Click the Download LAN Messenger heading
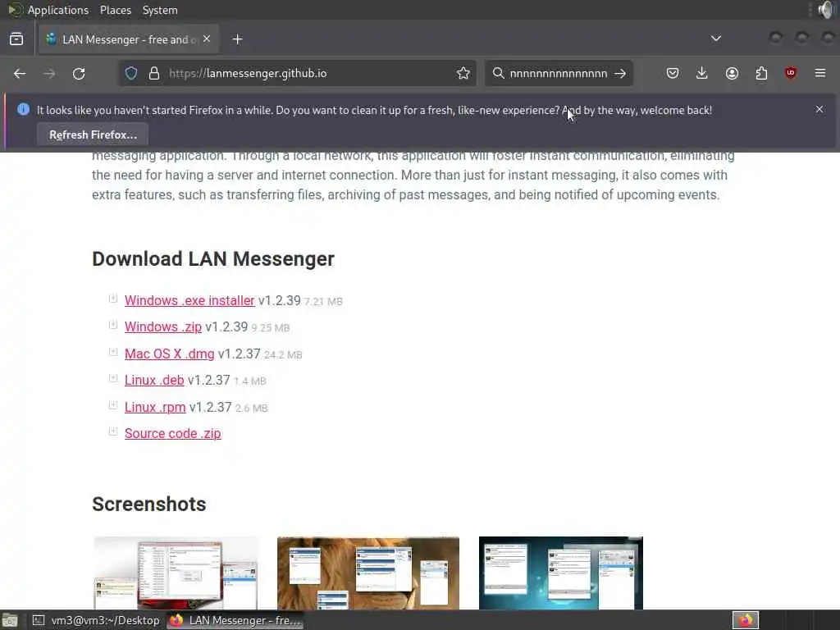 [x=213, y=258]
